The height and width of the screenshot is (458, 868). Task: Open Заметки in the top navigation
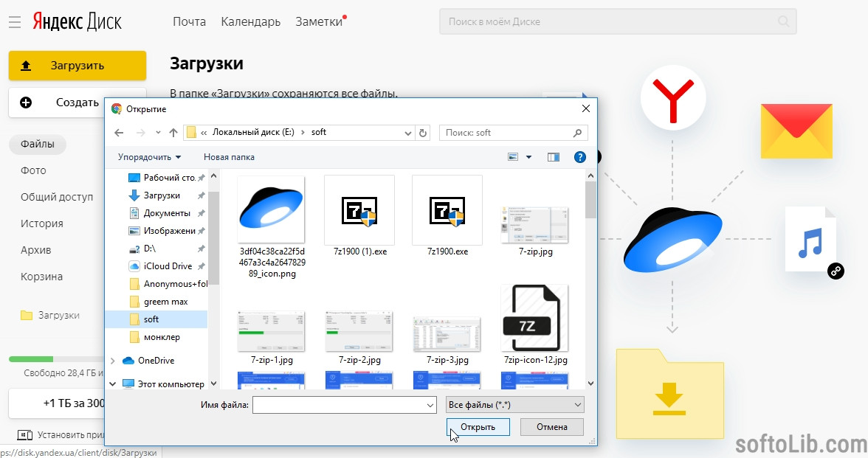tap(320, 21)
